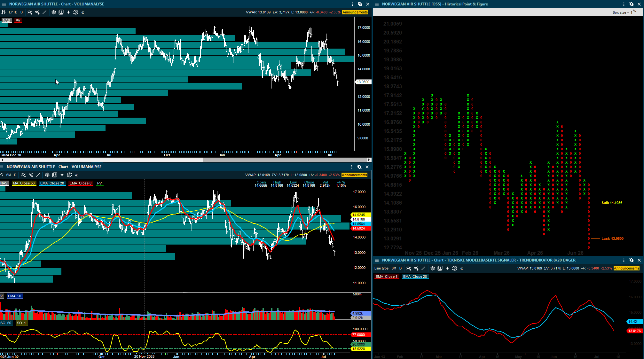The width and height of the screenshot is (644, 359).
Task: Add indicator in bottom-left chart toolbar
Action: click(23, 175)
